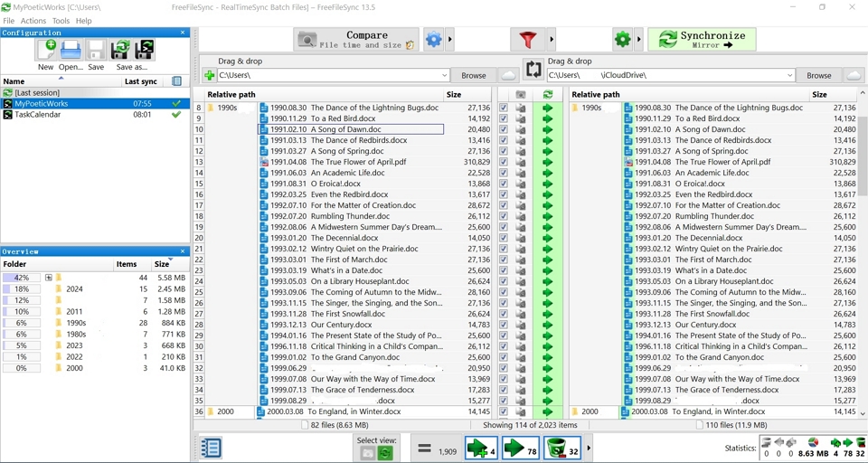
Task: Open the right iCloudDrive path dropdown
Action: coord(789,75)
